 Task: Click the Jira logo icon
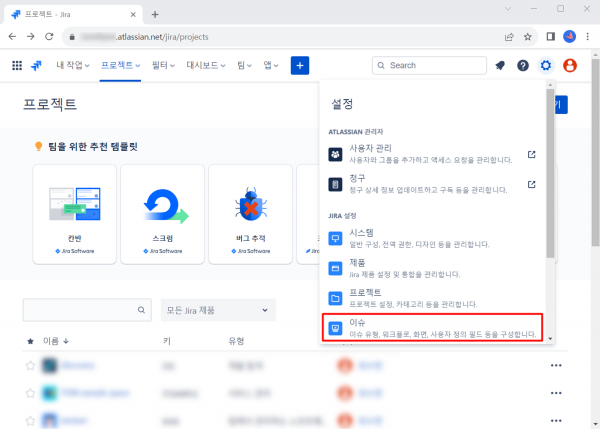coord(36,65)
